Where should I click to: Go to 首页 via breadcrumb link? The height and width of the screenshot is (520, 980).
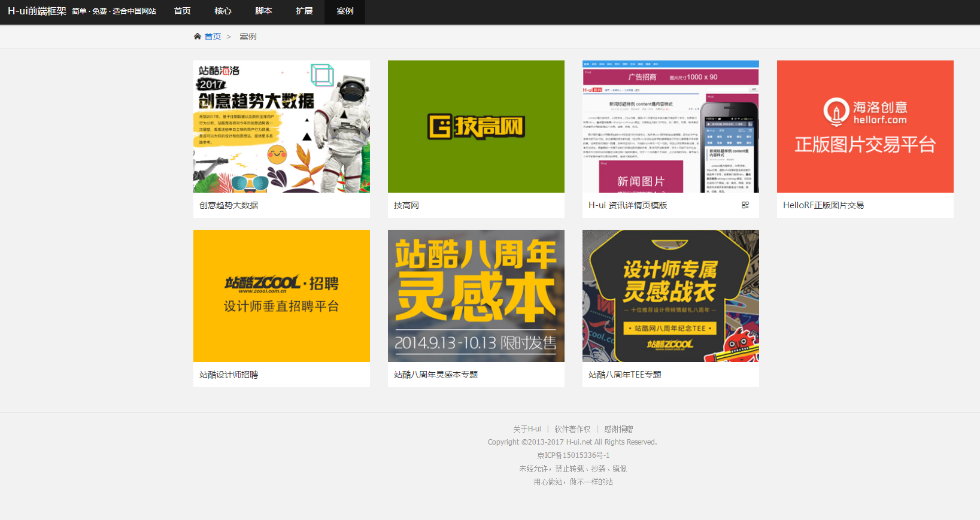point(213,37)
